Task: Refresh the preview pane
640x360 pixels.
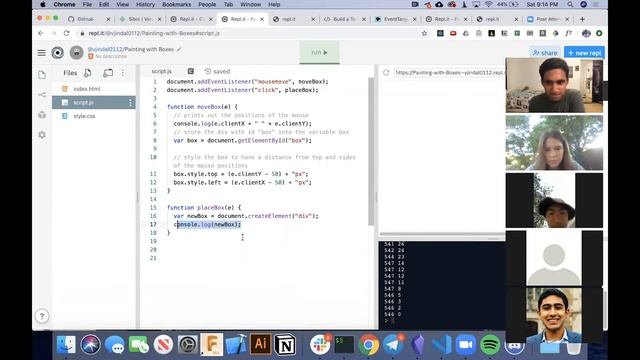Action: pos(386,73)
